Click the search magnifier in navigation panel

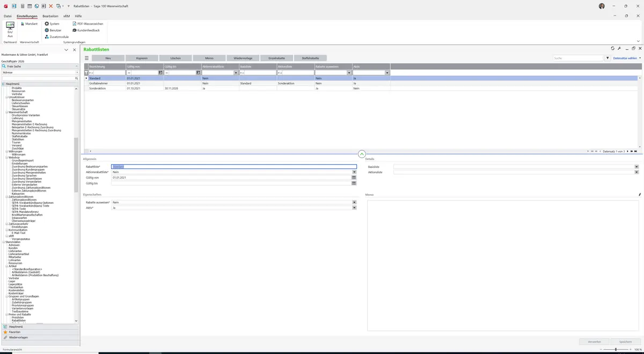click(x=76, y=78)
